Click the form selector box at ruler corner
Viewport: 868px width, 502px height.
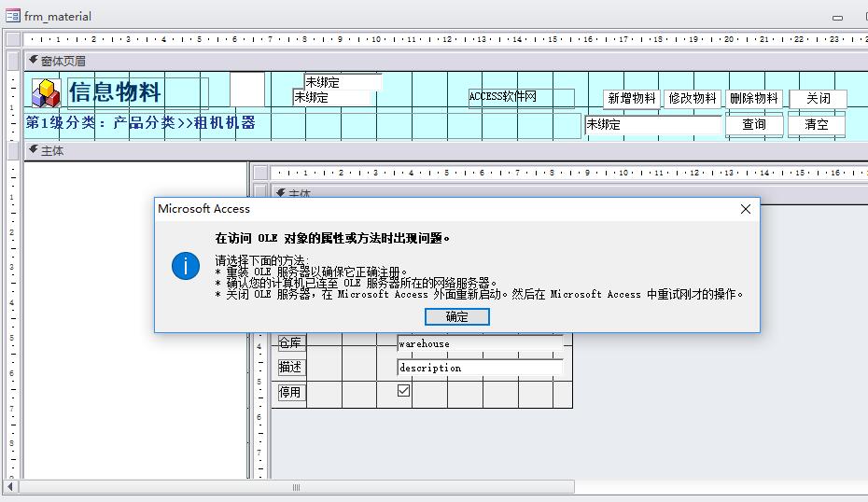[13, 39]
